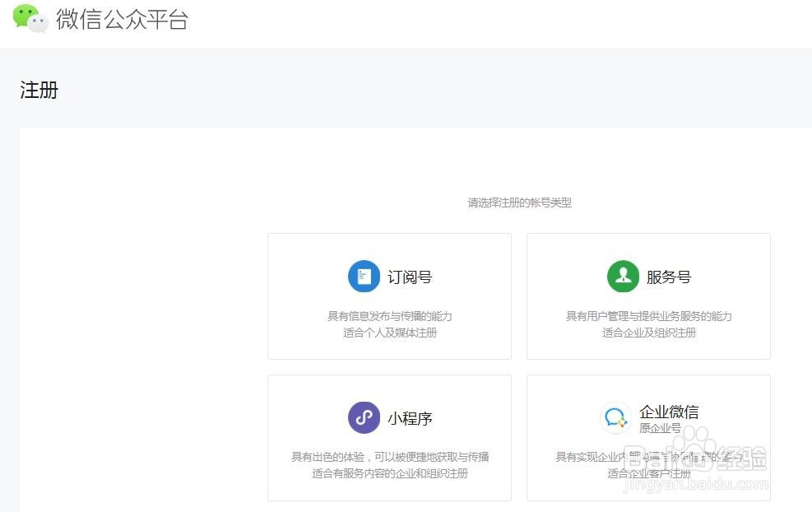812x512 pixels.
Task: Select the 企业微信 registration card
Action: (647, 437)
